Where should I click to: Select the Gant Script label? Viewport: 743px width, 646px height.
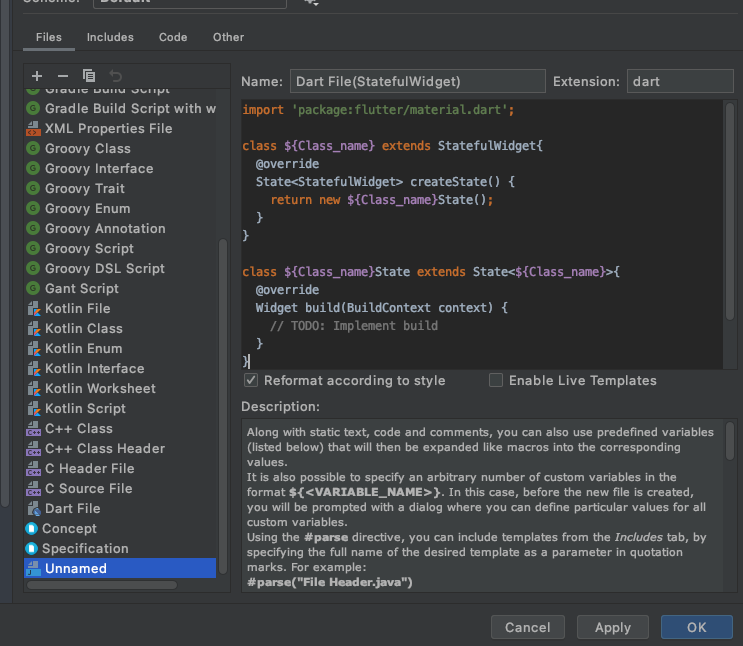[x=82, y=288]
